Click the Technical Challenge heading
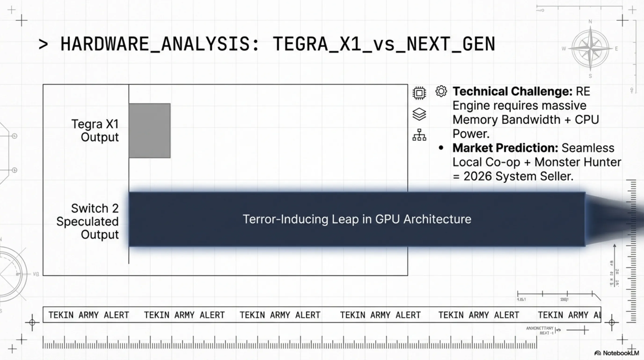Viewport: 644px width, 360px height. pos(512,91)
